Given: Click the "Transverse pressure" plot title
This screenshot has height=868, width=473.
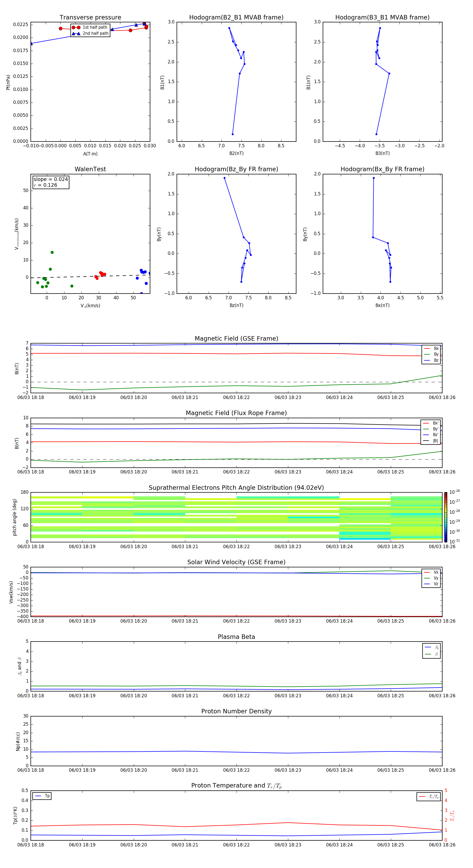Looking at the screenshot, I should pyautogui.click(x=90, y=18).
